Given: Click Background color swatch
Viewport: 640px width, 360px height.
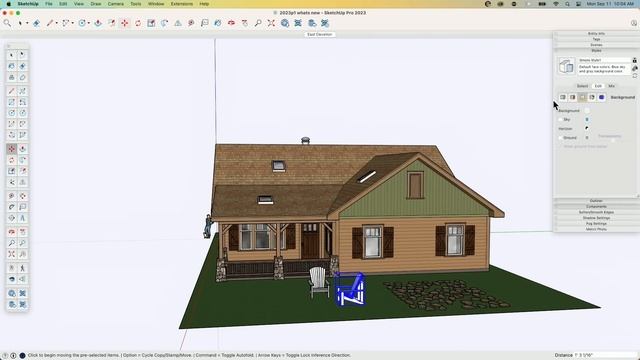Looking at the screenshot, I should [x=587, y=111].
